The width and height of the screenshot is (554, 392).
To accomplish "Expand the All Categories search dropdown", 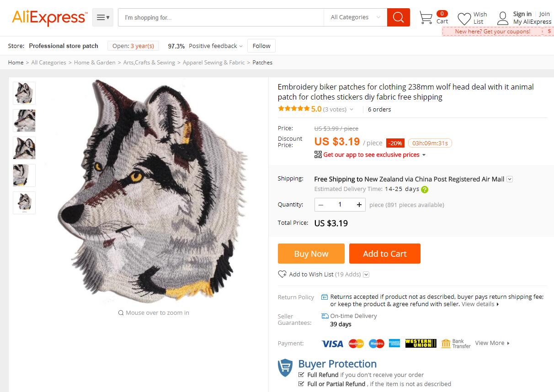I will pos(355,17).
